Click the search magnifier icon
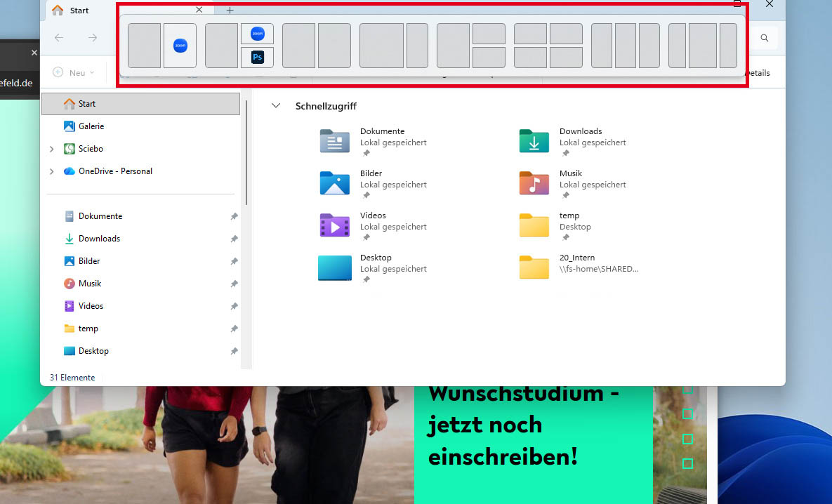Image resolution: width=832 pixels, height=504 pixels. point(765,38)
